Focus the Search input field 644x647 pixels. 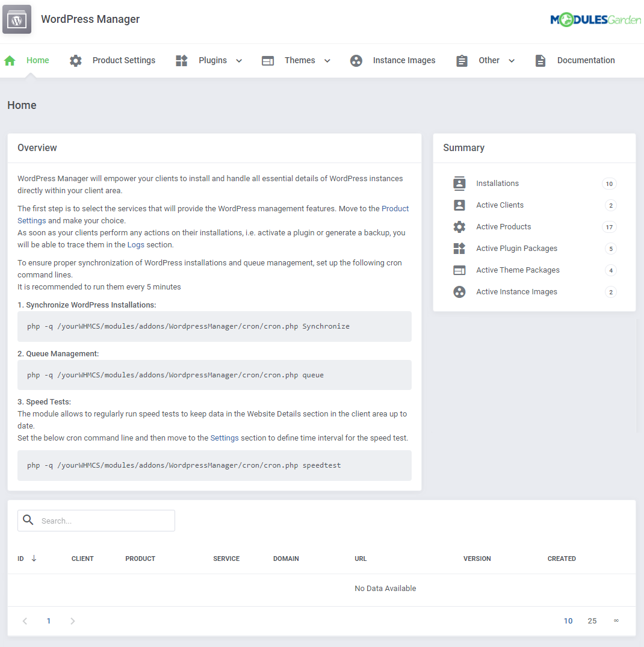[96, 521]
